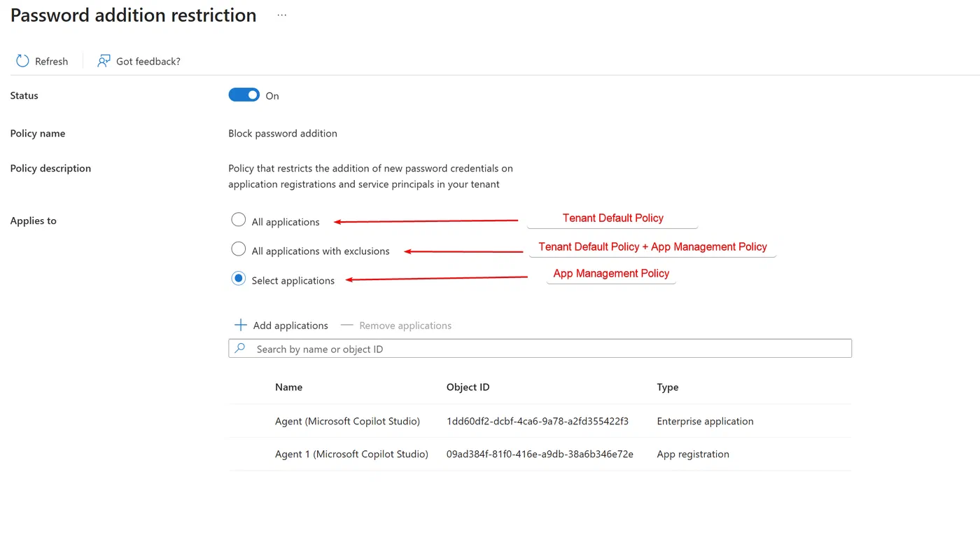
Task: Click the minus icon for Remove applications
Action: point(346,325)
